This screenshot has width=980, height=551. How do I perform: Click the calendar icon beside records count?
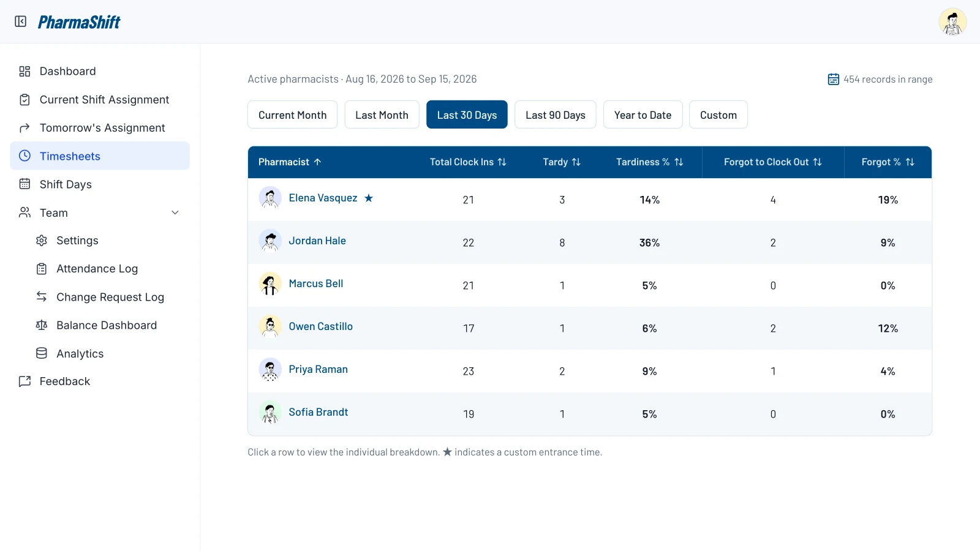coord(834,79)
